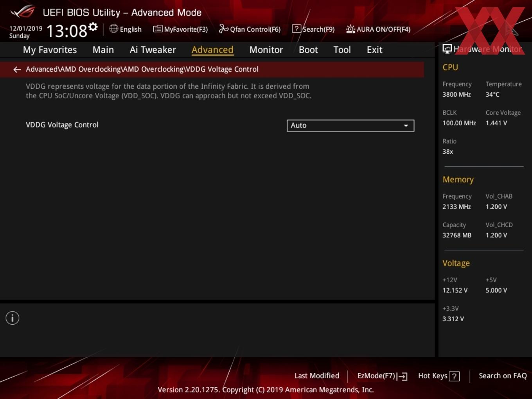Click memory capacity 32768 MB
The image size is (532, 399).
pos(457,235)
